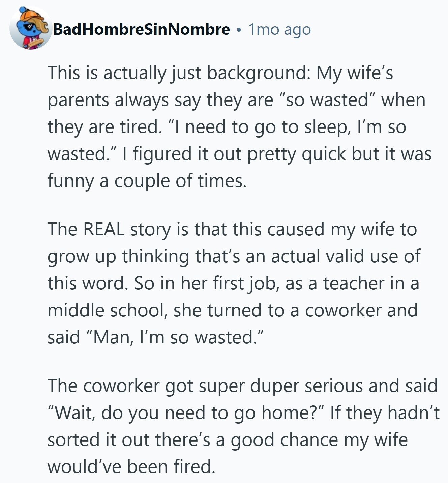Image resolution: width=448 pixels, height=483 pixels.
Task: Click the line starting "middle school, she turned"
Action: (x=232, y=311)
